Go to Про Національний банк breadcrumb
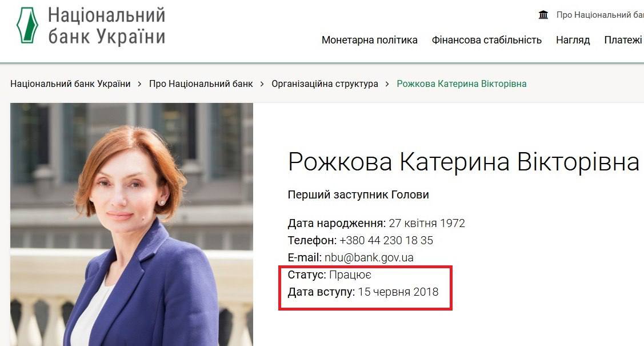 (201, 84)
